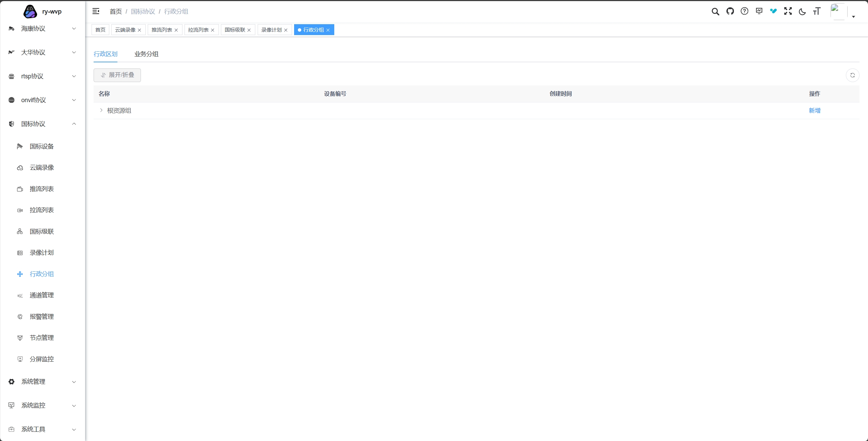Toggle 展开/折叠 expand collapse button

(117, 75)
